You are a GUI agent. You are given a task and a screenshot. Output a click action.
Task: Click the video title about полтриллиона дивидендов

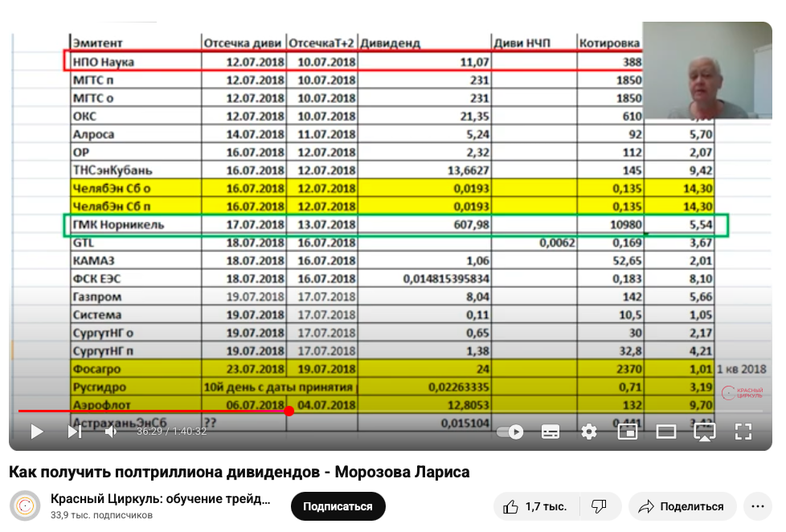239,472
